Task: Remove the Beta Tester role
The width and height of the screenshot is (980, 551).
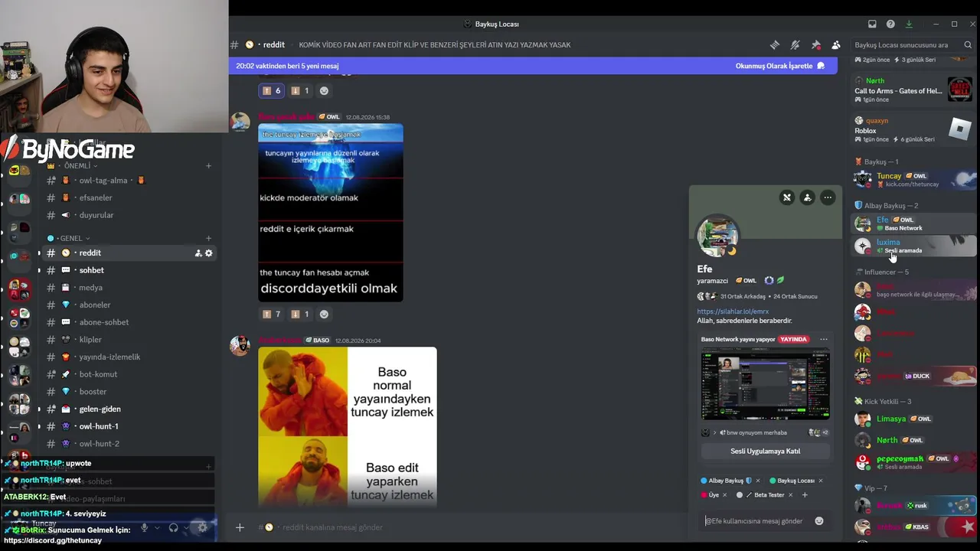Action: 790,495
